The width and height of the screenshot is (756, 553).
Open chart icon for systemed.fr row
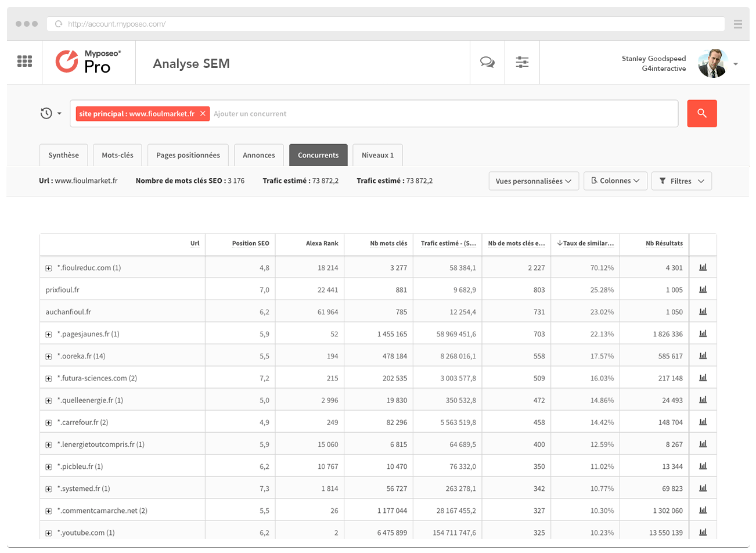[703, 488]
